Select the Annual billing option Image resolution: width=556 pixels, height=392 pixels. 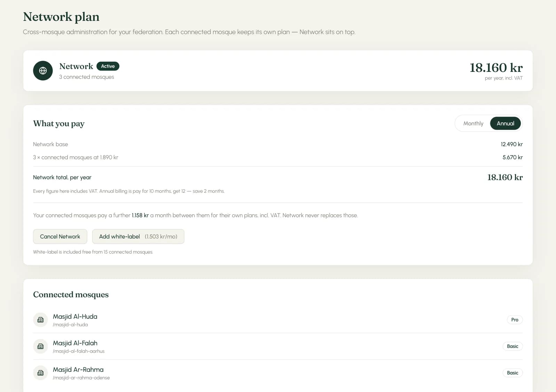(x=505, y=123)
